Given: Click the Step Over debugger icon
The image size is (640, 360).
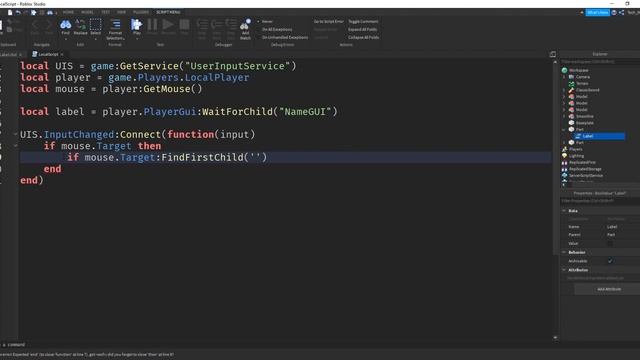Looking at the screenshot, I should pyautogui.click(x=217, y=24).
